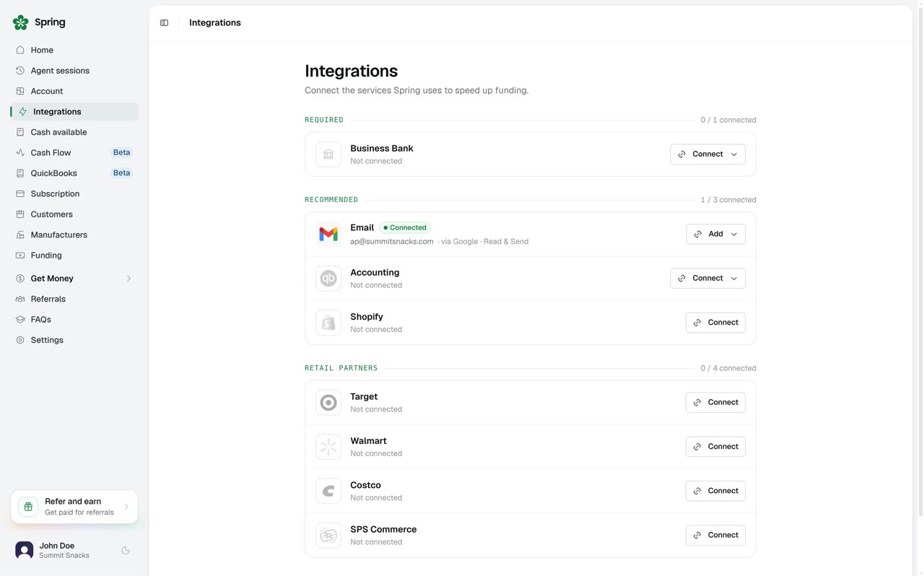This screenshot has height=576, width=924.
Task: Click the "via Google · Read & Send" text
Action: (x=484, y=242)
